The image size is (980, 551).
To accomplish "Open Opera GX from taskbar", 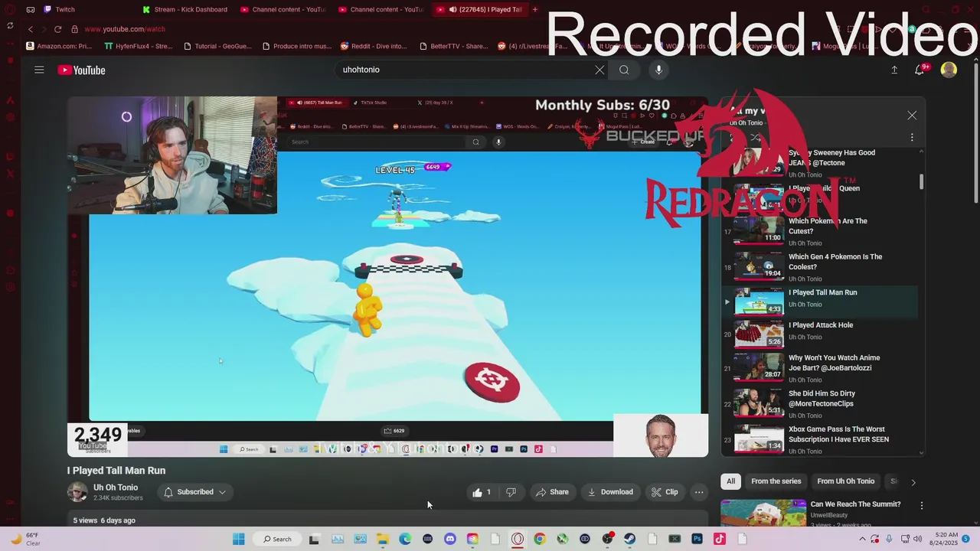I will coord(518,539).
